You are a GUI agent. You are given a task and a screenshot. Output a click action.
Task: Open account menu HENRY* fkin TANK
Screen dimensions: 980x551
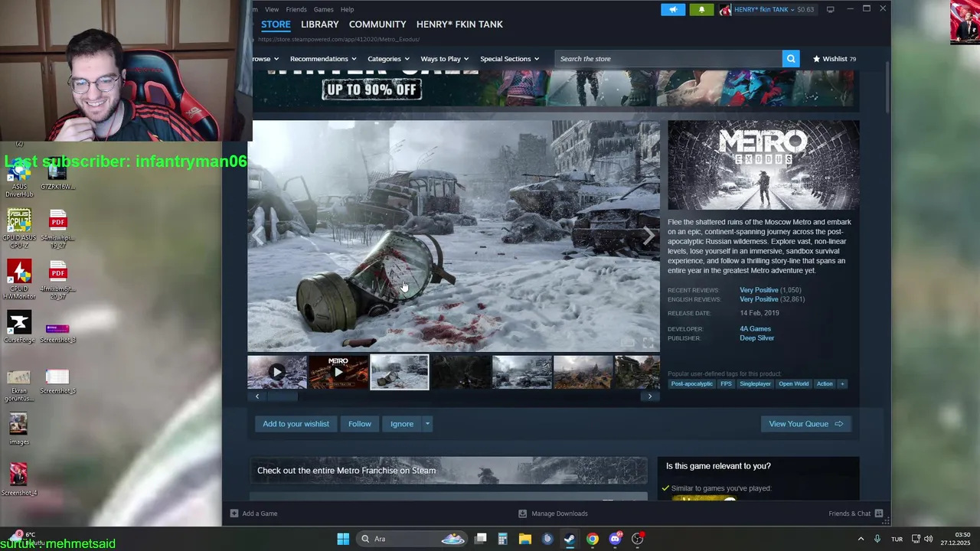point(767,9)
